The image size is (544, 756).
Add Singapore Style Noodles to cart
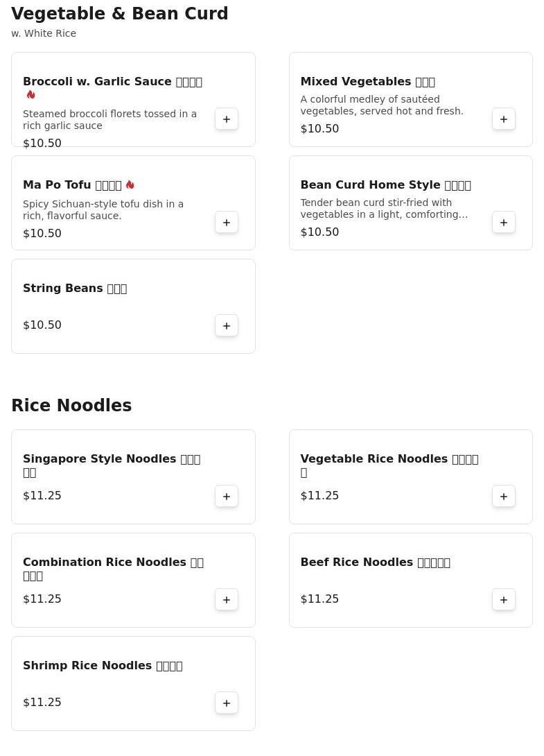(227, 497)
